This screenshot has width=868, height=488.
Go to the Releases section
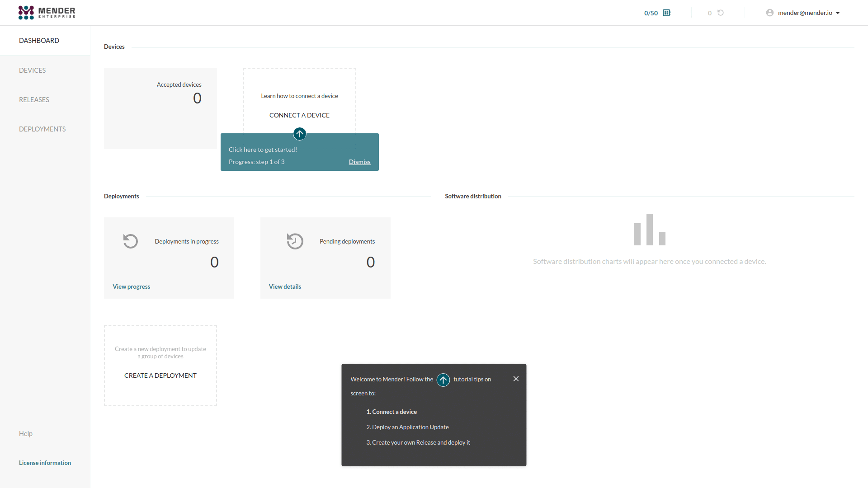click(34, 99)
